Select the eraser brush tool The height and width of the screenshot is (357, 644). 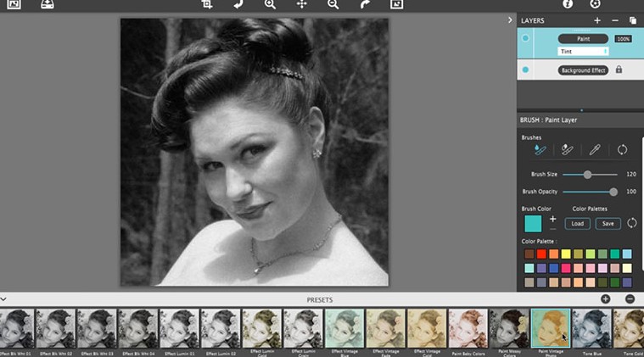[567, 150]
